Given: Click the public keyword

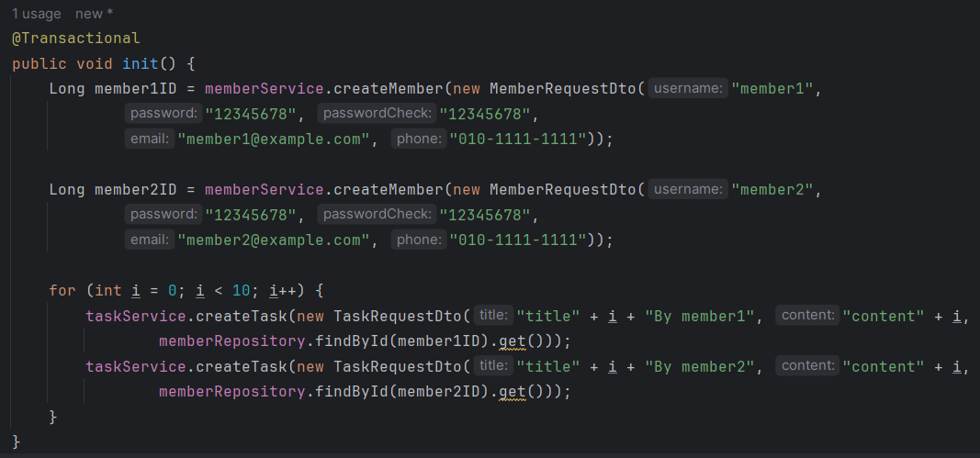Looking at the screenshot, I should click(x=39, y=63).
